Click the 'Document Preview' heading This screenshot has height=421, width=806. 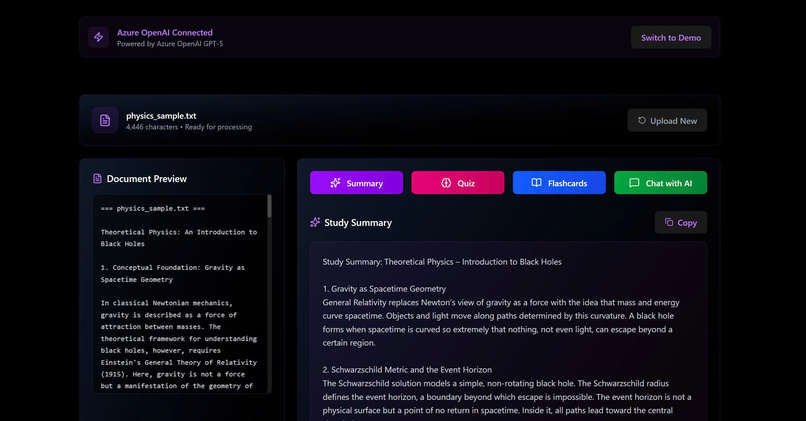point(146,179)
